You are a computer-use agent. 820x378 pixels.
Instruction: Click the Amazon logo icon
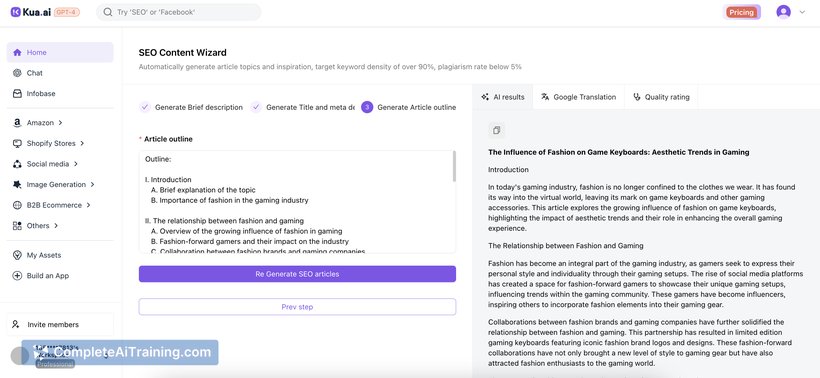pyautogui.click(x=17, y=123)
